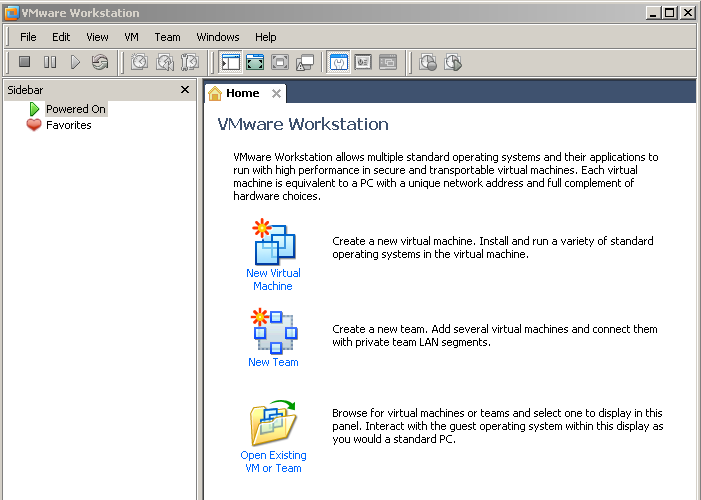The width and height of the screenshot is (701, 500).
Task: Take a snapshot using the toolbar icon
Action: 139,62
